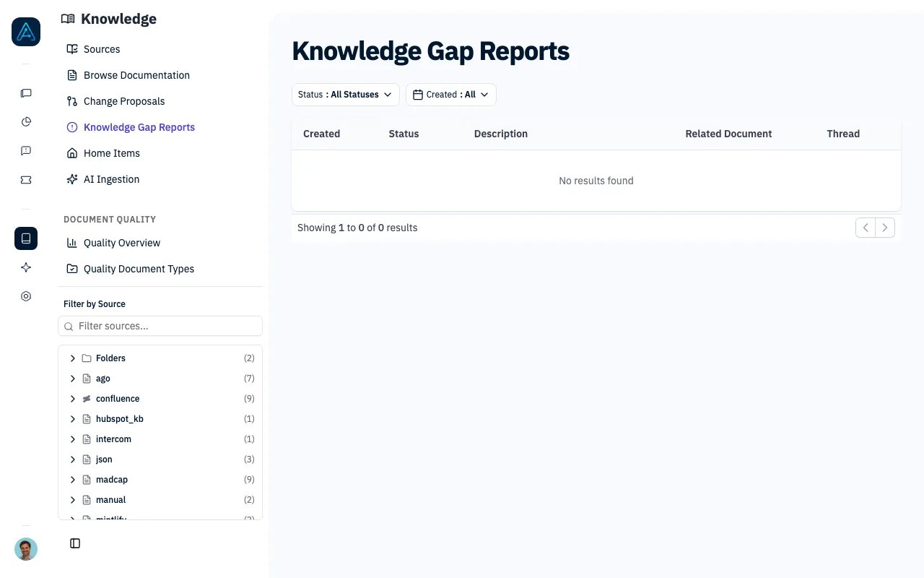Open the Created: All date dropdown
Screen dimensions: 924x578
point(451,95)
